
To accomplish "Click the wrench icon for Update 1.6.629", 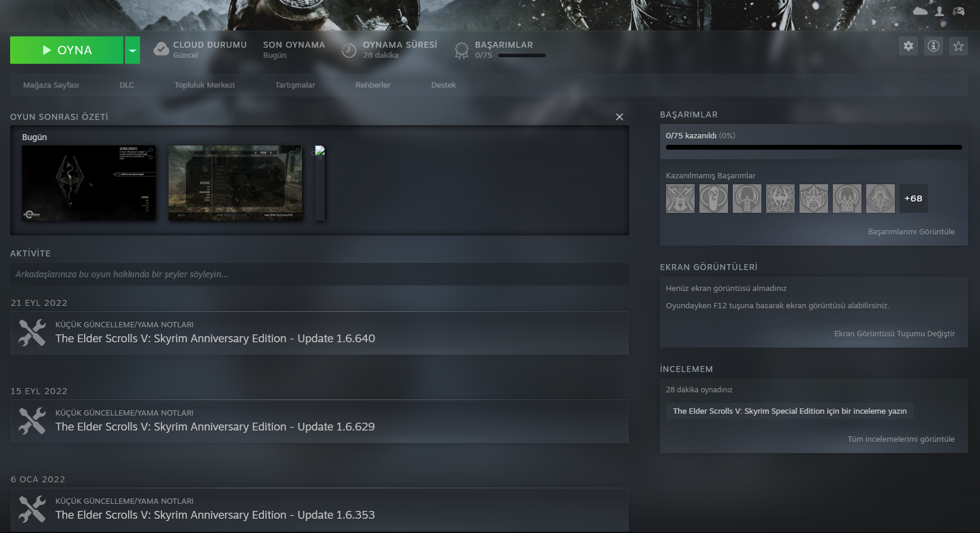I will coord(32,421).
